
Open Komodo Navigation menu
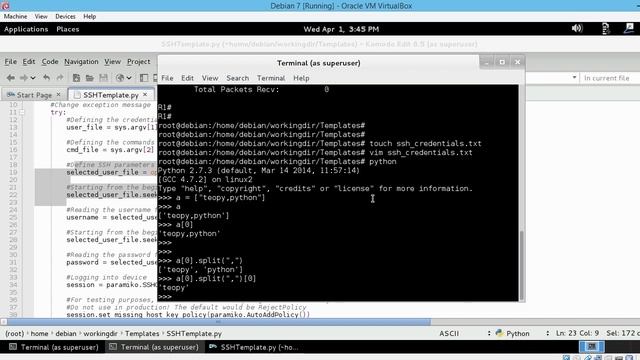[x=81, y=62]
